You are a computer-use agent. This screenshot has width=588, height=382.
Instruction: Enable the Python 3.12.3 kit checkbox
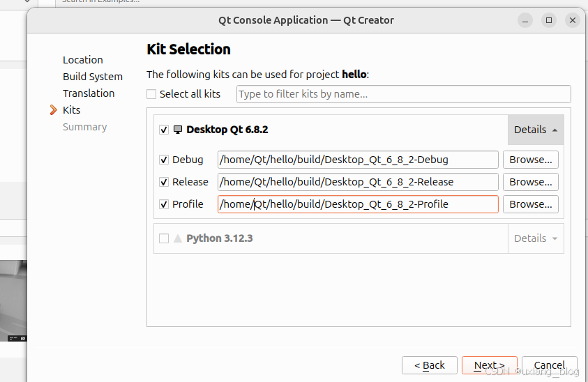coord(164,238)
